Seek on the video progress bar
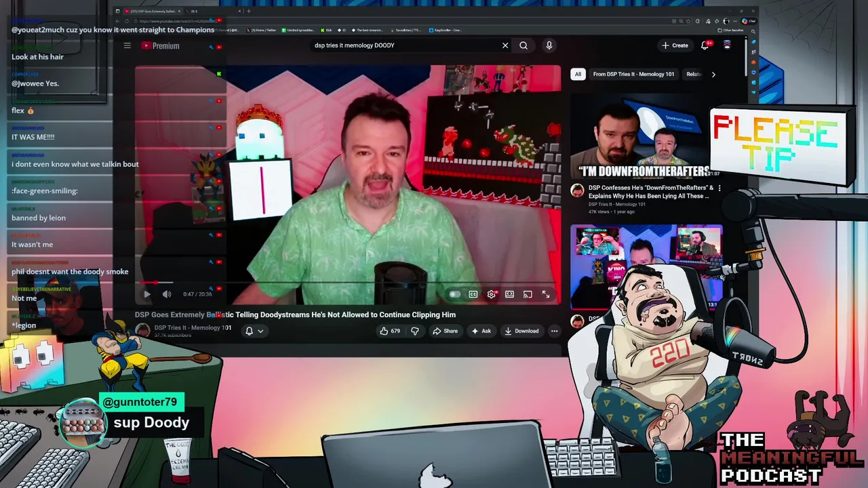The height and width of the screenshot is (488, 868). point(347,283)
